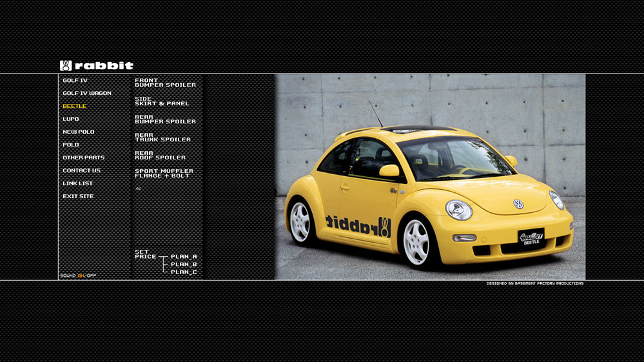The height and width of the screenshot is (362, 644).
Task: Click the rabbit logo icon
Action: (66, 66)
